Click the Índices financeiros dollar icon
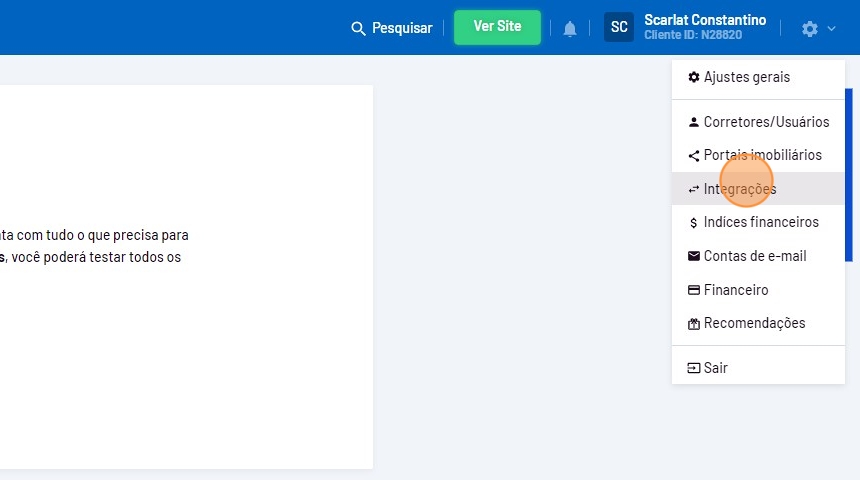The image size is (860, 480). tap(694, 223)
